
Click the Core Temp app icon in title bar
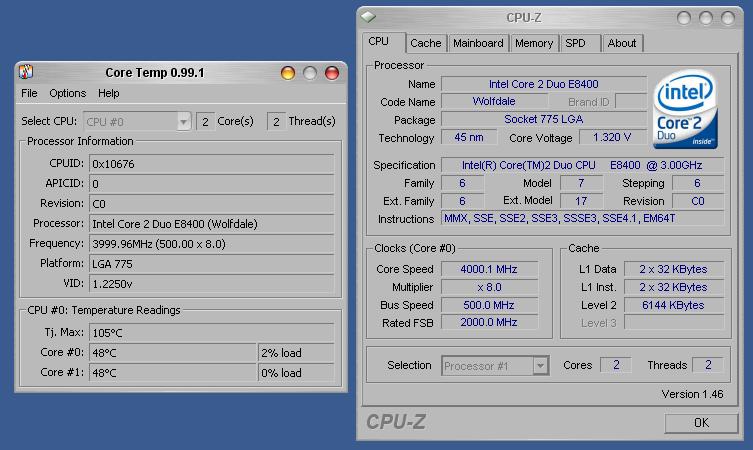[26, 72]
